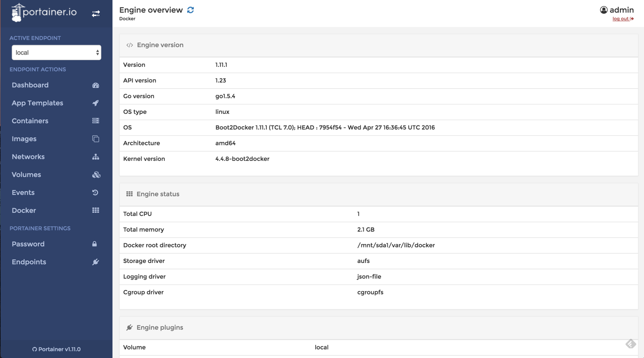Click the Engine status grid icon
The height and width of the screenshot is (358, 644).
tap(129, 194)
